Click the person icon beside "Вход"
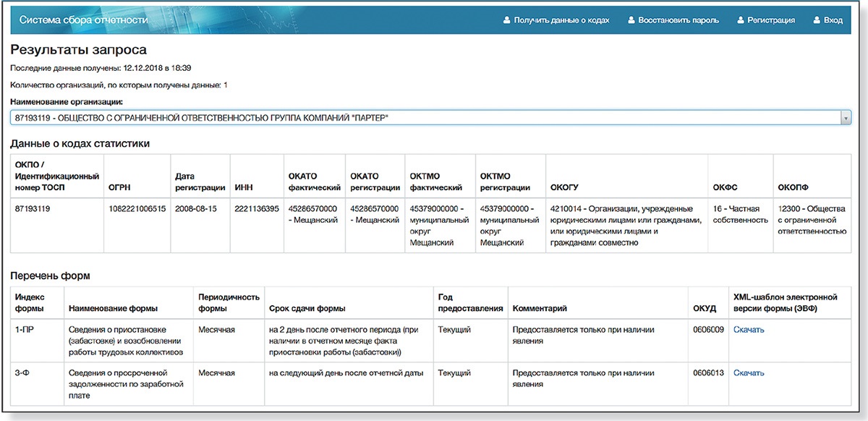Image resolution: width=868 pixels, height=421 pixels. click(x=817, y=20)
